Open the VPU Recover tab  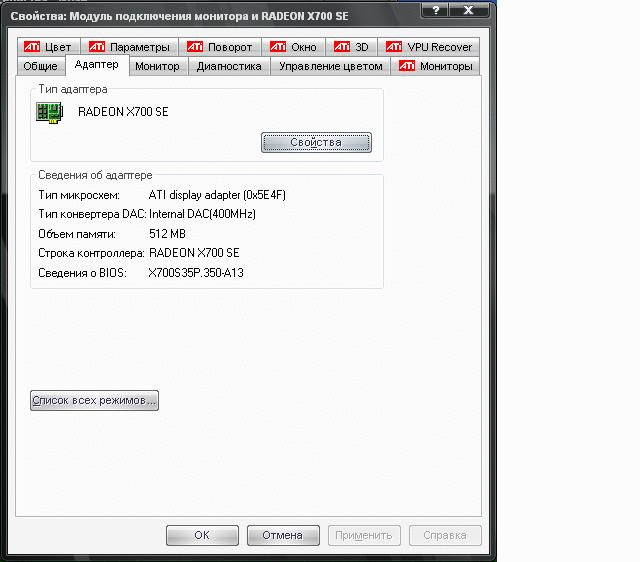click(429, 47)
